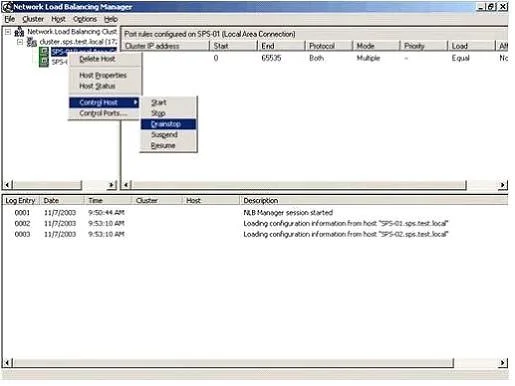Click Stop in the Control Host submenu

[168, 113]
